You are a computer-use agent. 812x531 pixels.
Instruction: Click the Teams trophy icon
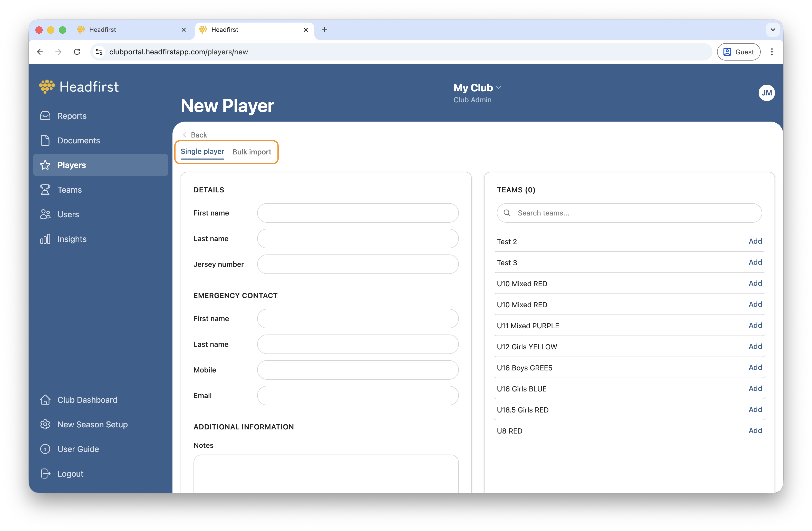pos(45,190)
